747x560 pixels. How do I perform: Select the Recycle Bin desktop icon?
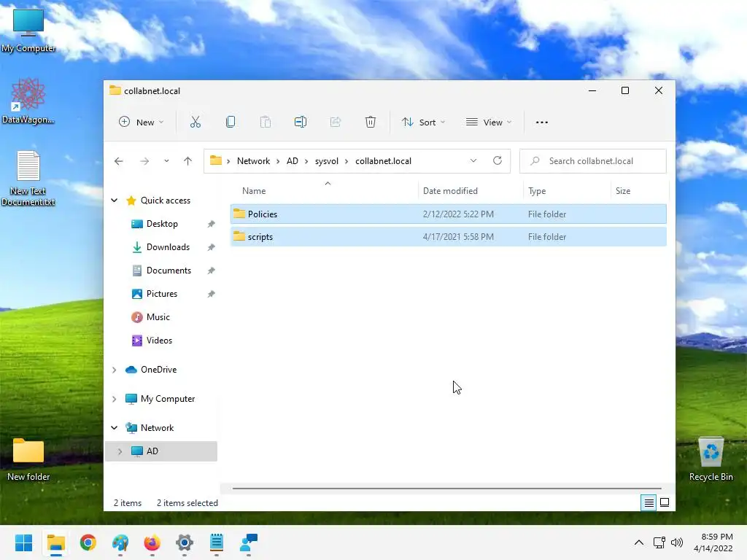tap(711, 459)
